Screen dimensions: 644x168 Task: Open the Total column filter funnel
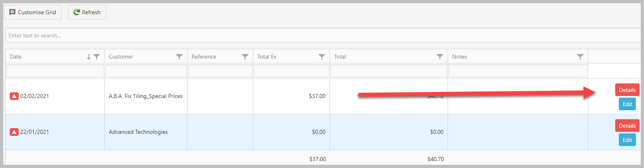click(440, 57)
